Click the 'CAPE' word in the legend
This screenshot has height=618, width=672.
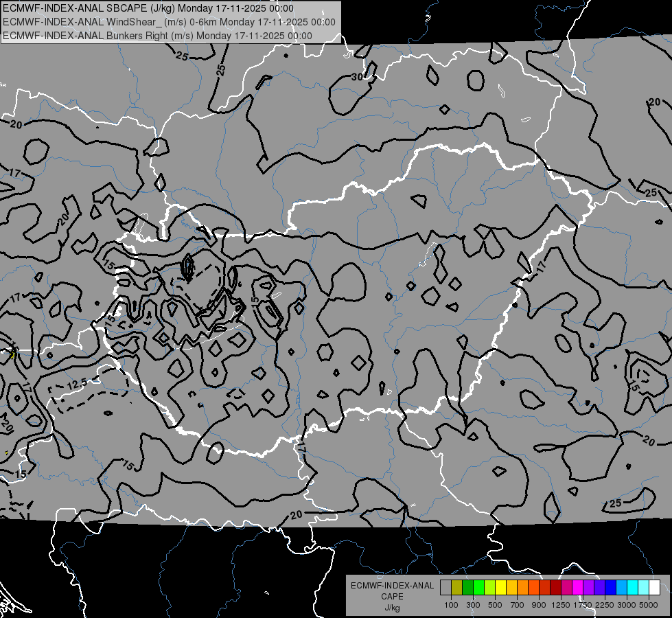(392, 597)
